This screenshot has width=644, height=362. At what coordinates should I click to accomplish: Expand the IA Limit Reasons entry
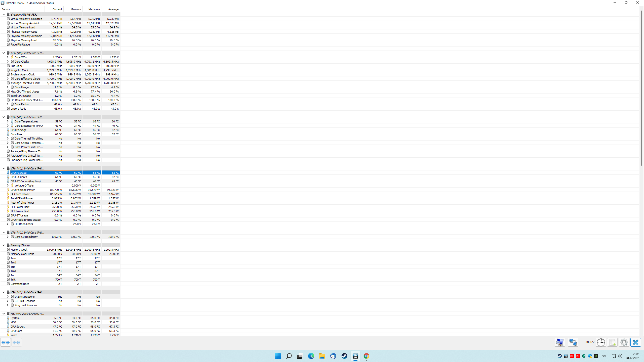pyautogui.click(x=8, y=296)
